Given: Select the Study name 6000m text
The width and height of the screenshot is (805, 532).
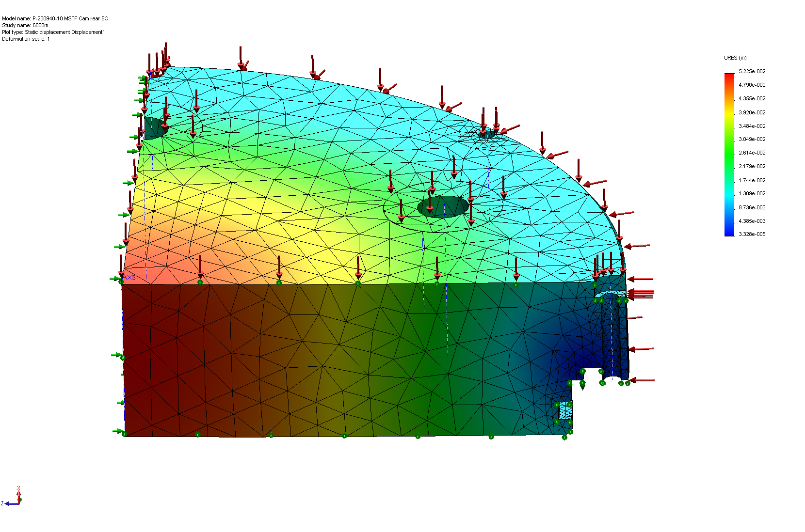Looking at the screenshot, I should [x=25, y=25].
